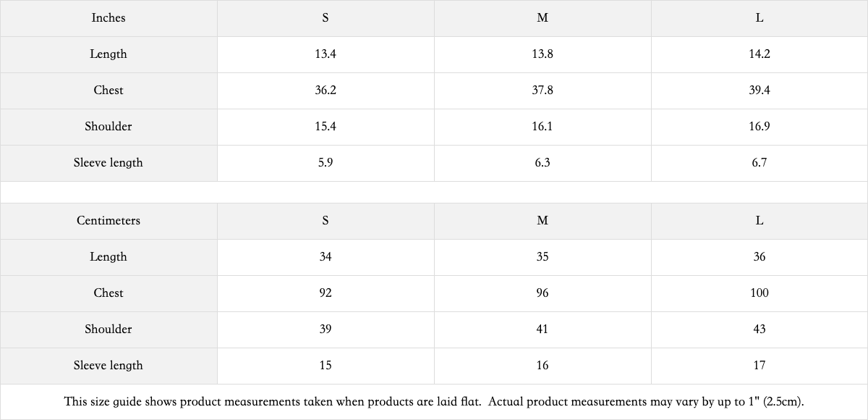Click the 39.4 chest measurement cell

(759, 91)
